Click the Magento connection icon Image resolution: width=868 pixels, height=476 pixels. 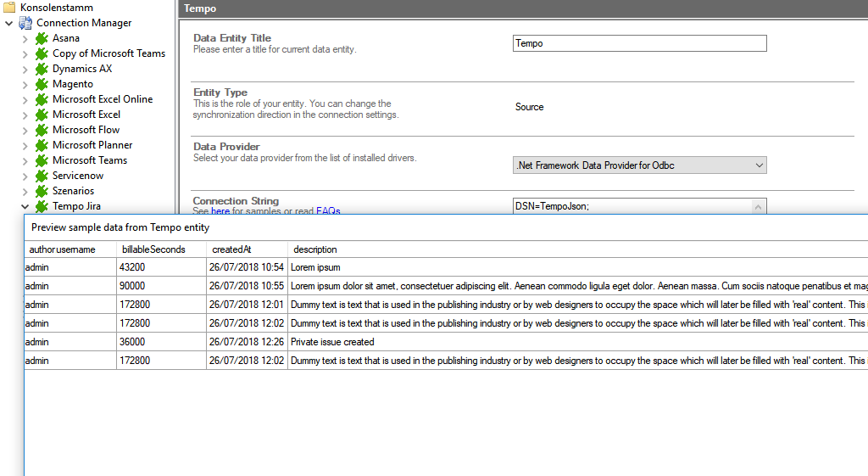tap(42, 84)
